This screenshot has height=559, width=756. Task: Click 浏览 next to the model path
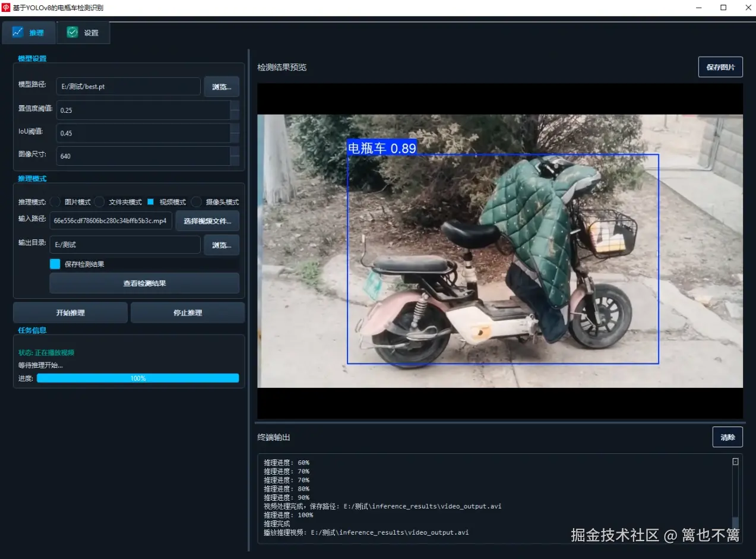222,86
